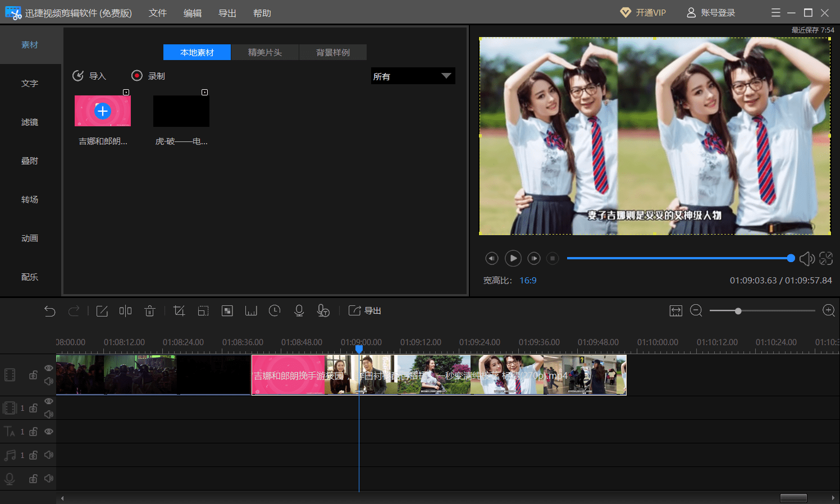The image size is (840, 504).
Task: Mute the overlay track 1 audio
Action: pos(49,414)
